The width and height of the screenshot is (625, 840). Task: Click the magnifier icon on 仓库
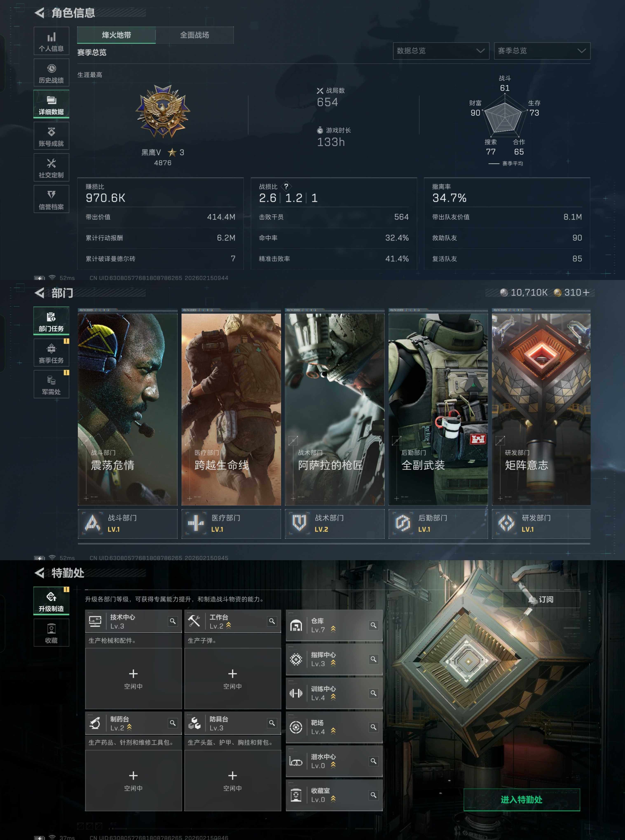tap(373, 625)
